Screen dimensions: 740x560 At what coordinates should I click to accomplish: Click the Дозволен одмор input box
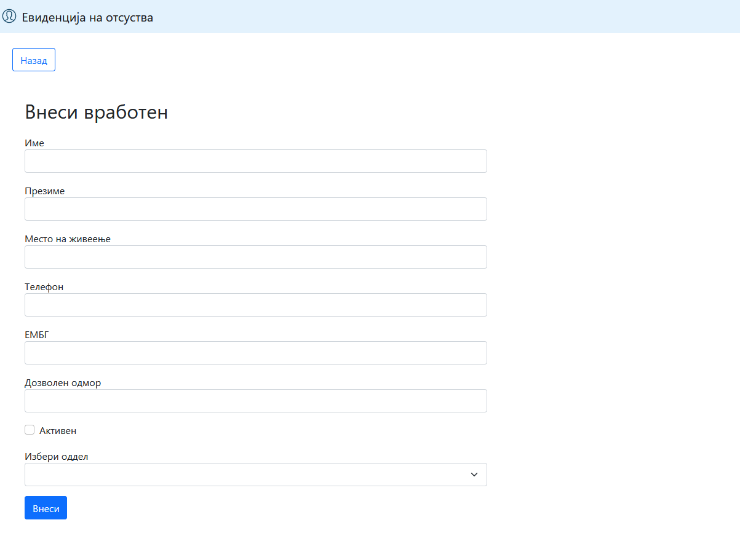255,401
